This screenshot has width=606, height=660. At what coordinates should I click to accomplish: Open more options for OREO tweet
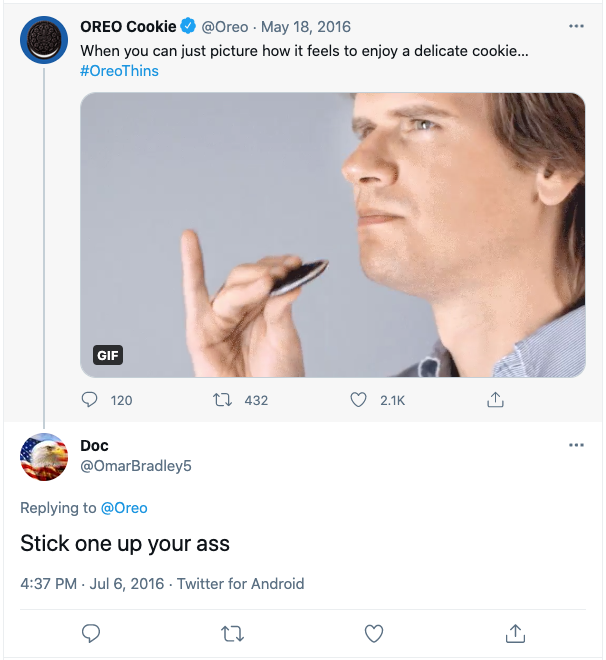(576, 26)
